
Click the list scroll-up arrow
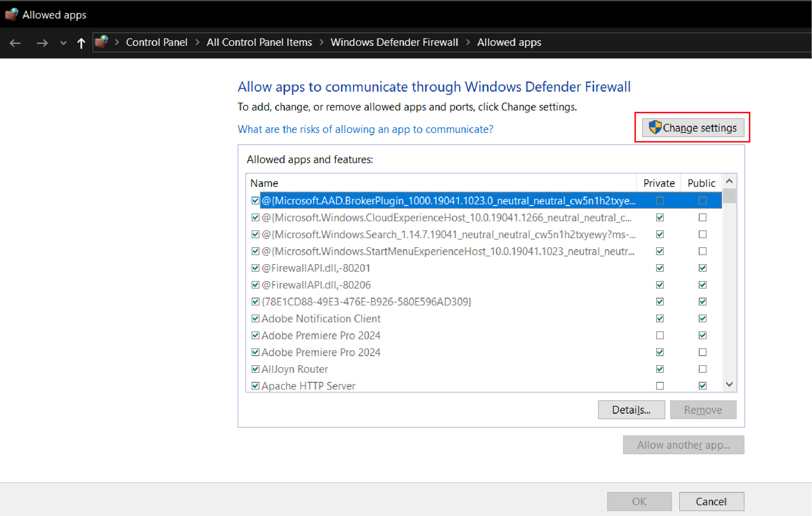click(730, 181)
